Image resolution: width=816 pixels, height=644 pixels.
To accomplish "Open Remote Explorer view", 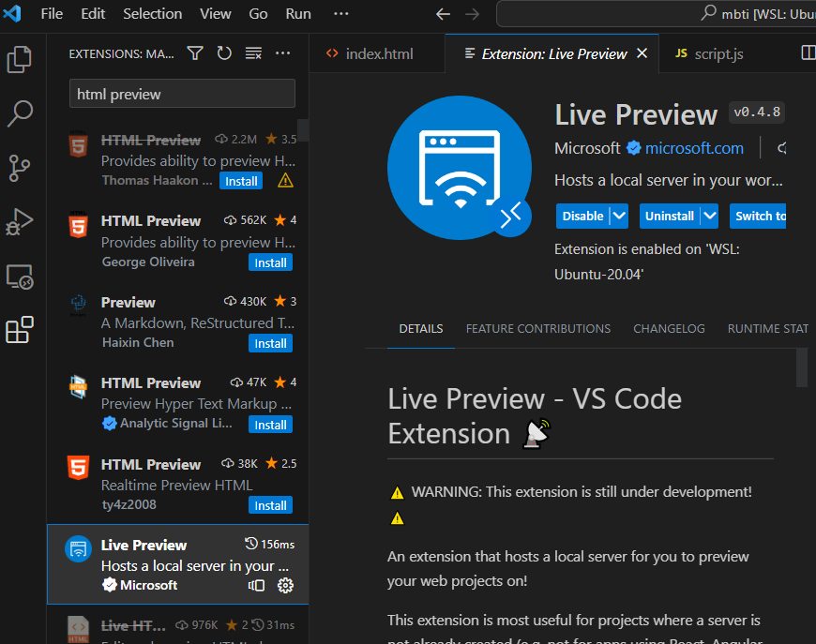I will (x=20, y=277).
